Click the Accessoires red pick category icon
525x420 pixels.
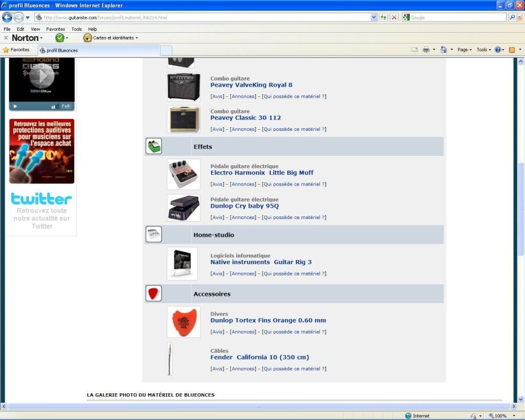[154, 294]
